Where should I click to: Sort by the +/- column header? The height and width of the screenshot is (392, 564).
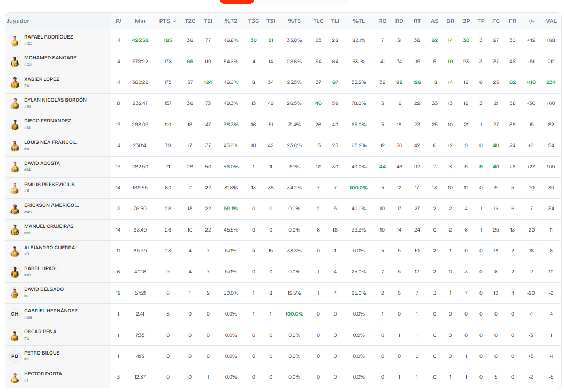pos(531,21)
